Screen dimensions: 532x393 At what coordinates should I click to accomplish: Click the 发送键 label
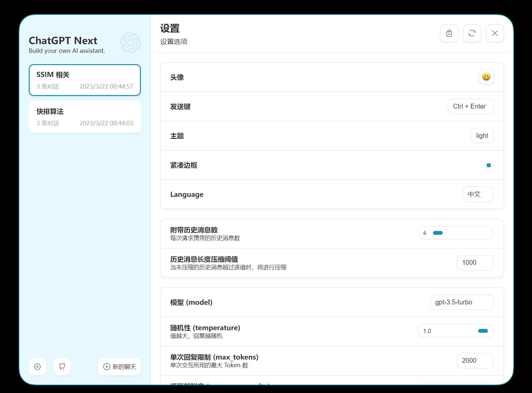[x=180, y=107]
